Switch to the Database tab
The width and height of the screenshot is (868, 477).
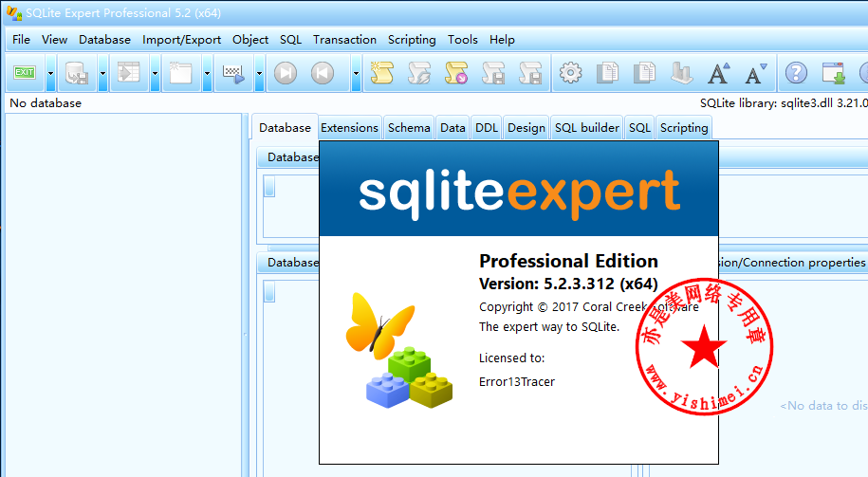click(286, 128)
